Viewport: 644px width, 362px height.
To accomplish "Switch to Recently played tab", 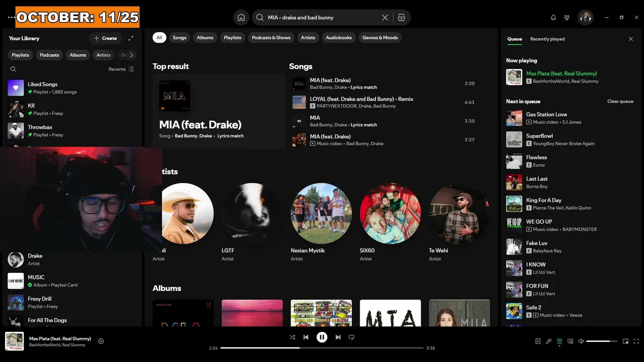I will coord(547,39).
